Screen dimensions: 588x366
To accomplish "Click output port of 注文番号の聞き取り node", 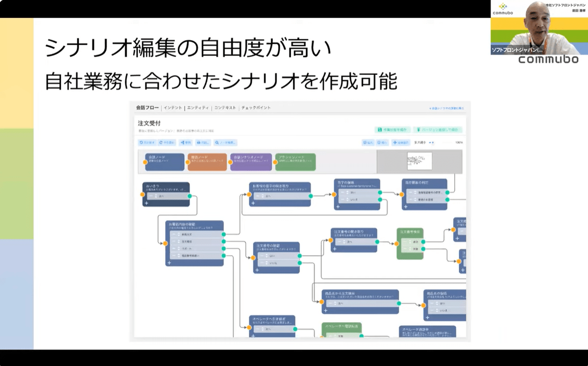I will [377, 242].
